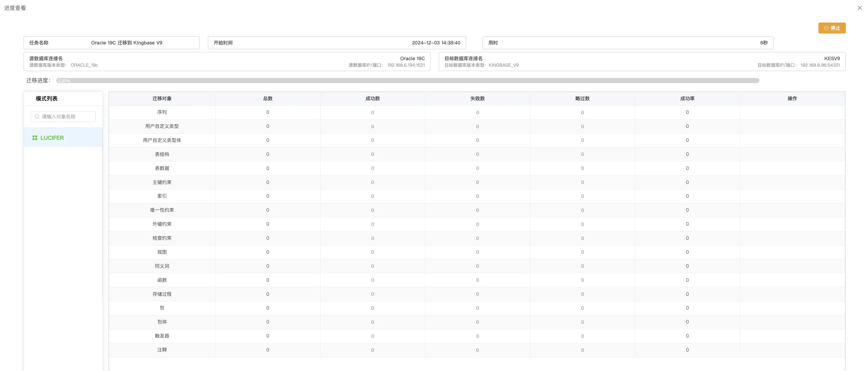Click the power icon on the 停止 button
This screenshot has height=371, width=868.
tap(826, 28)
